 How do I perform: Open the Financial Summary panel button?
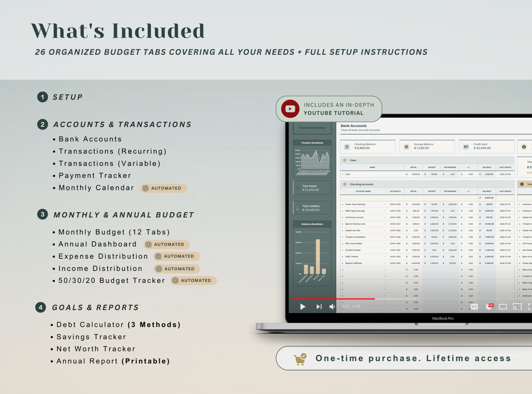(x=312, y=128)
